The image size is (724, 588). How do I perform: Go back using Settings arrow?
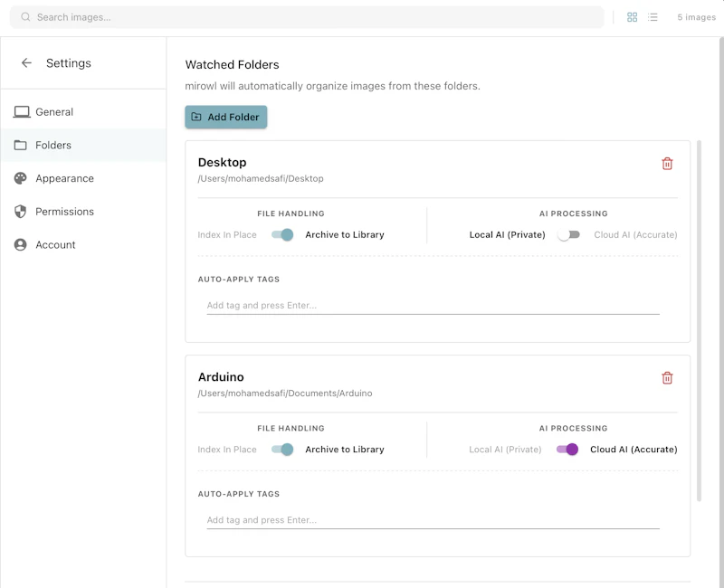coord(26,62)
